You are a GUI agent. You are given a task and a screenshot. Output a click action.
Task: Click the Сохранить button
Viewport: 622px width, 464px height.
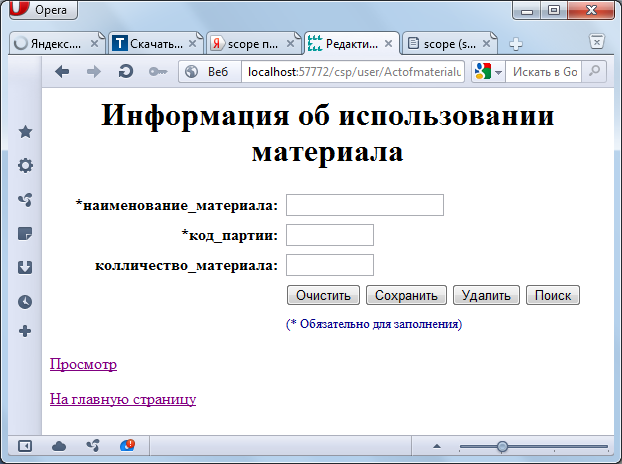pyautogui.click(x=406, y=295)
